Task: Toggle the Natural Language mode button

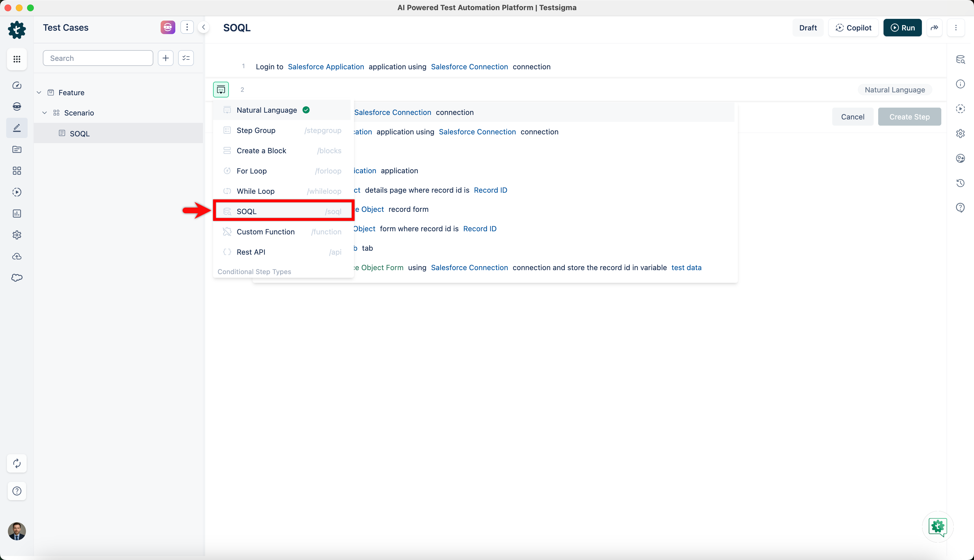Action: tap(895, 89)
